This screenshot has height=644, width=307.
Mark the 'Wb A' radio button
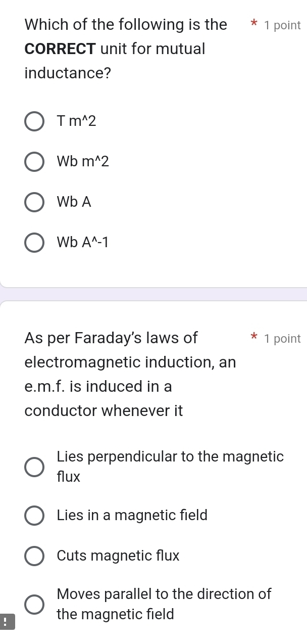coord(34,202)
